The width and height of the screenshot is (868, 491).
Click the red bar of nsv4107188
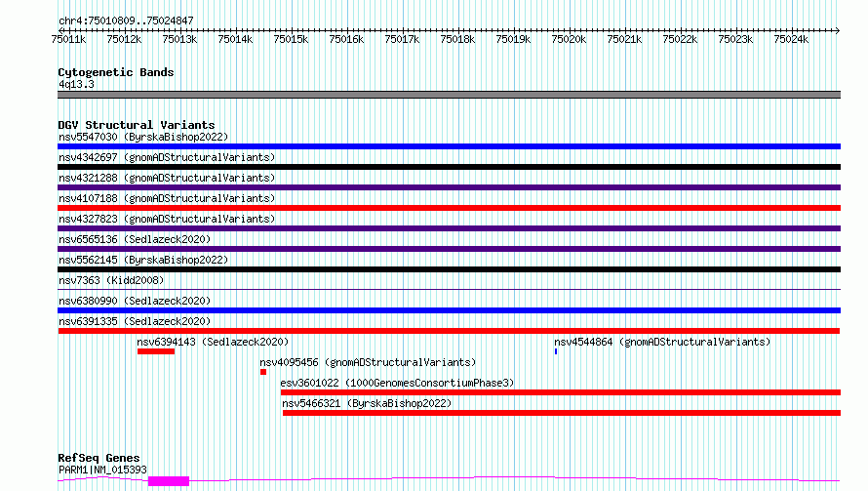449,208
